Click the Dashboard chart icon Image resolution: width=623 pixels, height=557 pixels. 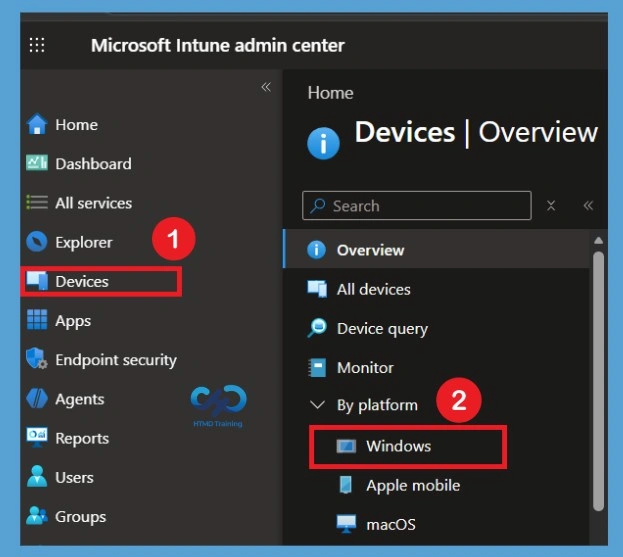click(37, 163)
